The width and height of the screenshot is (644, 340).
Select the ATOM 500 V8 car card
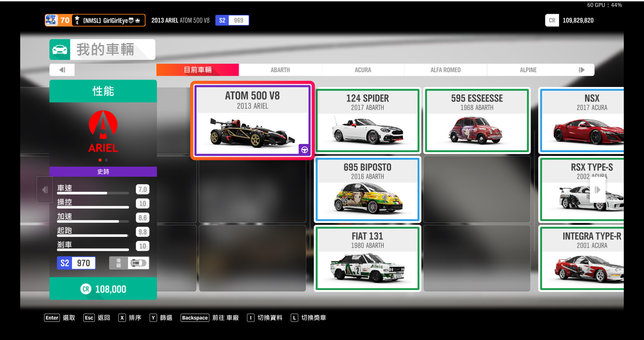point(252,120)
